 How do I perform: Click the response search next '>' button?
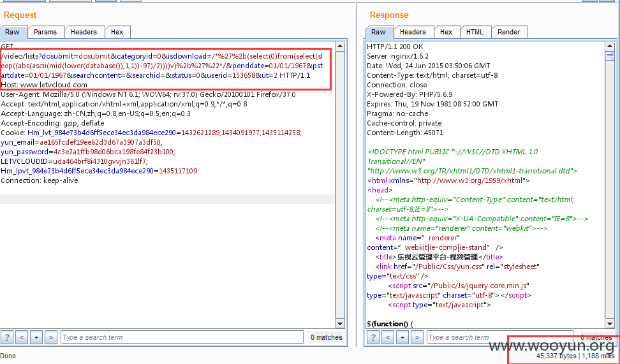[x=417, y=337]
